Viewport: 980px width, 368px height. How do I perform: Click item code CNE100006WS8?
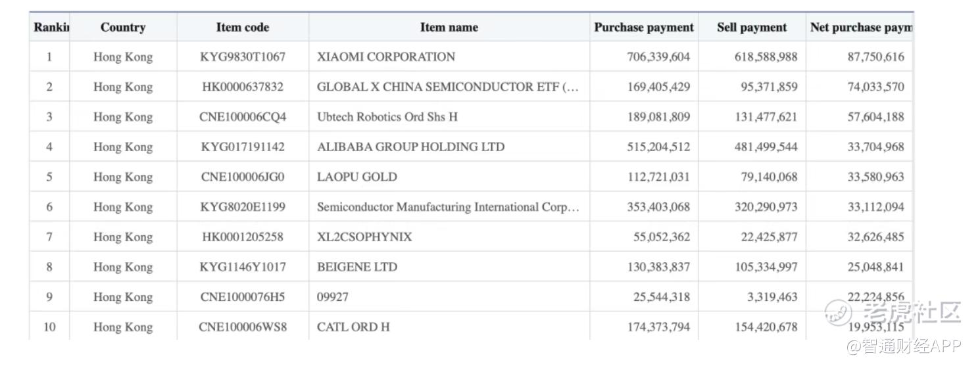(243, 327)
